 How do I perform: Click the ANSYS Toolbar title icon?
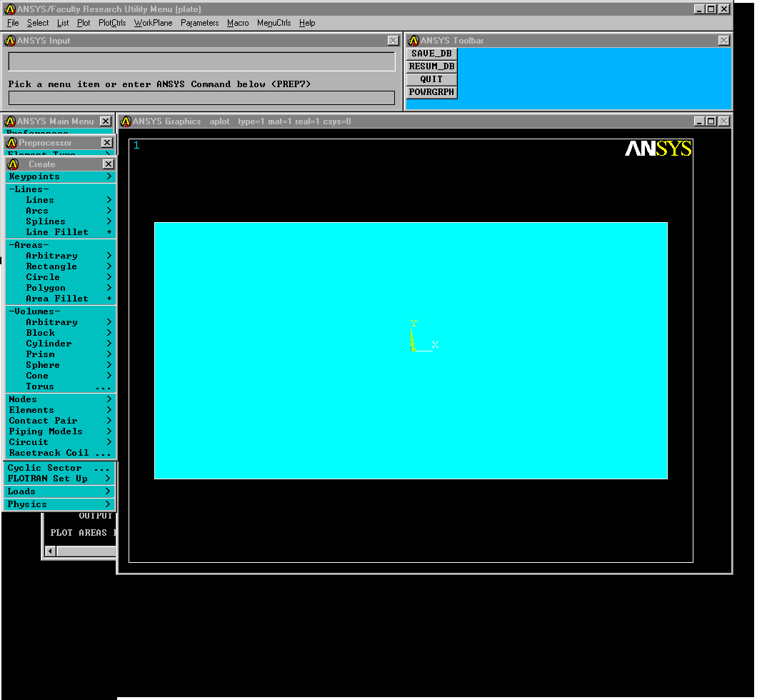click(413, 41)
